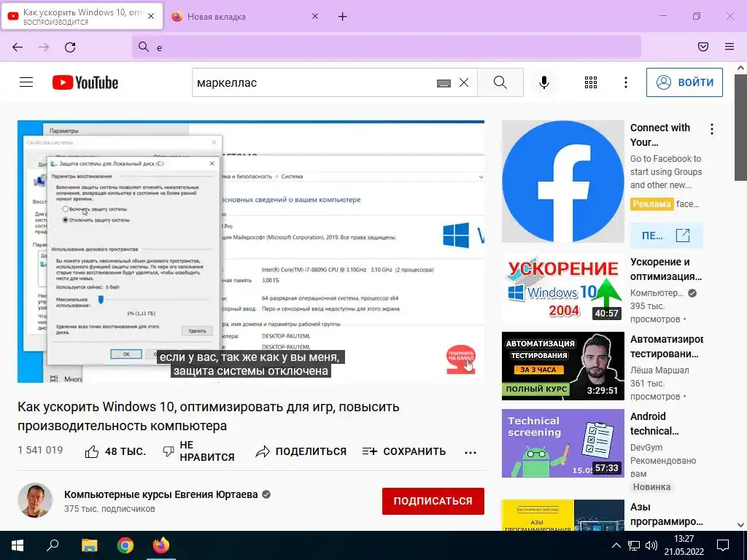Show hidden system tray icons

pos(616,545)
